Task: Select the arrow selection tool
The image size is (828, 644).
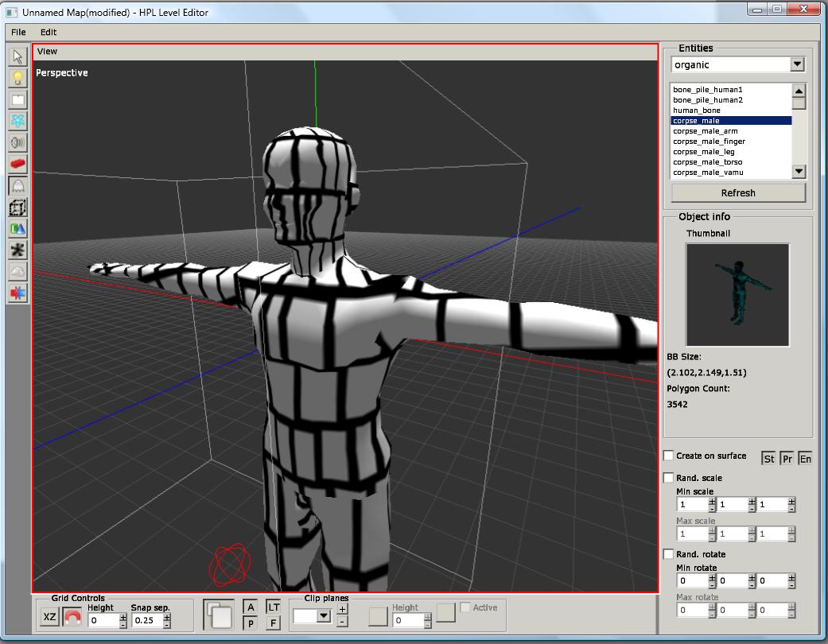Action: click(x=17, y=57)
